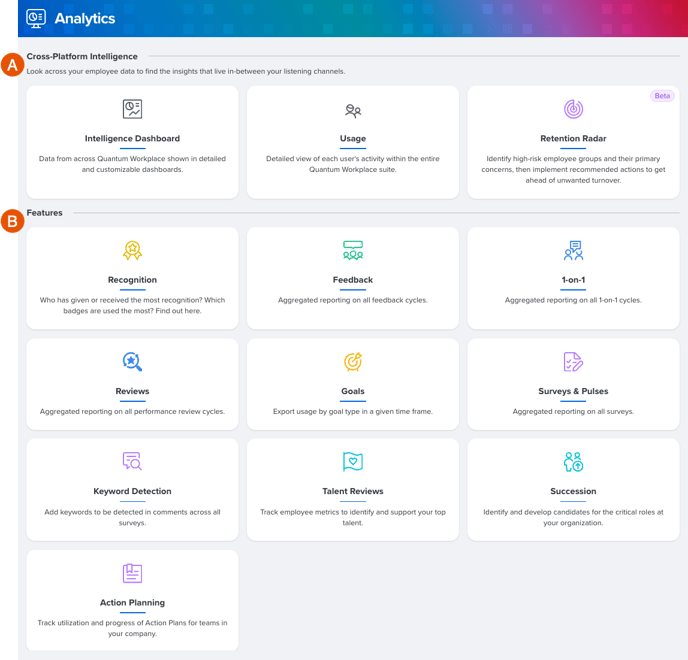Click 'Aggregated reporting on all 1-on-1 cycles' text

573,300
